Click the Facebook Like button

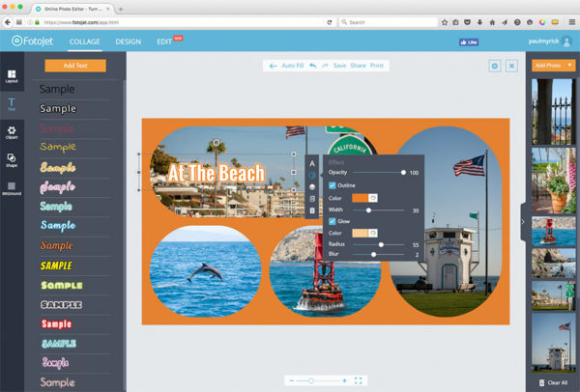coord(469,42)
